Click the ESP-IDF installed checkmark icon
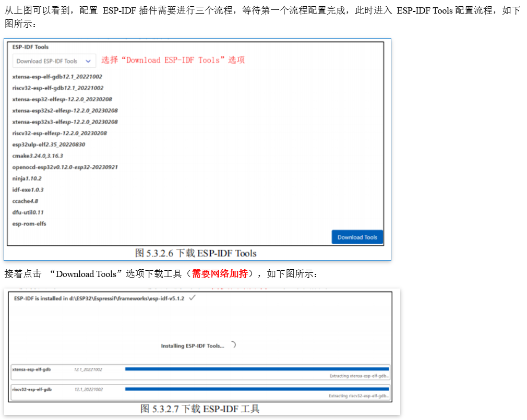527x420 pixels. [x=192, y=298]
